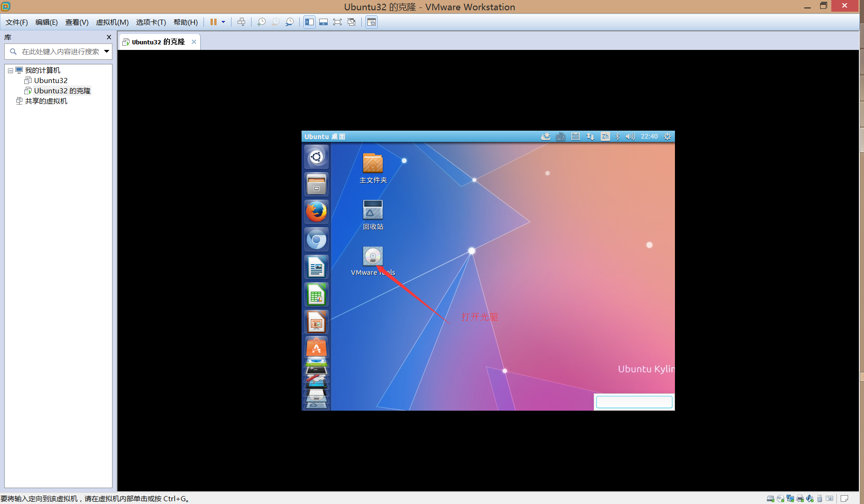This screenshot has height=504, width=864.
Task: Open the Files manager in Ubuntu launcher
Action: (316, 184)
